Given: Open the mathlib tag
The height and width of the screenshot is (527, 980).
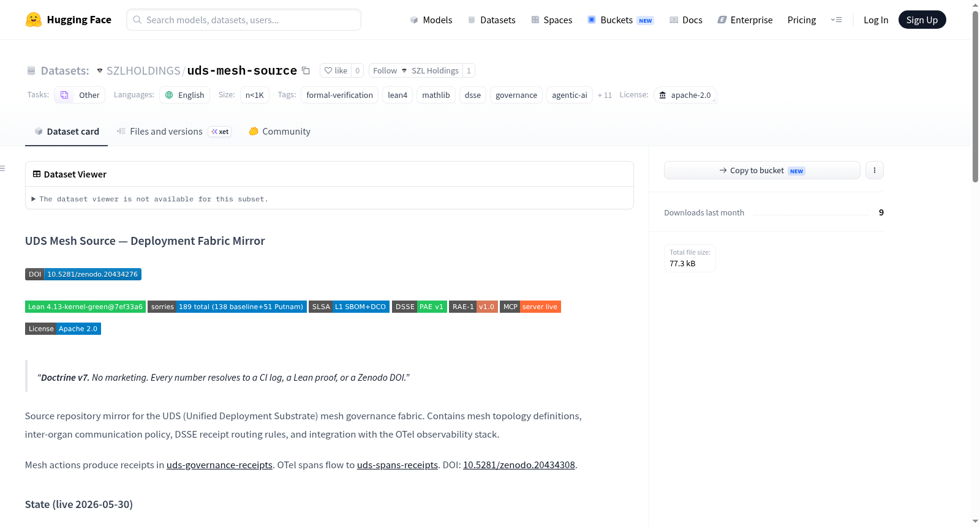Looking at the screenshot, I should click(436, 95).
